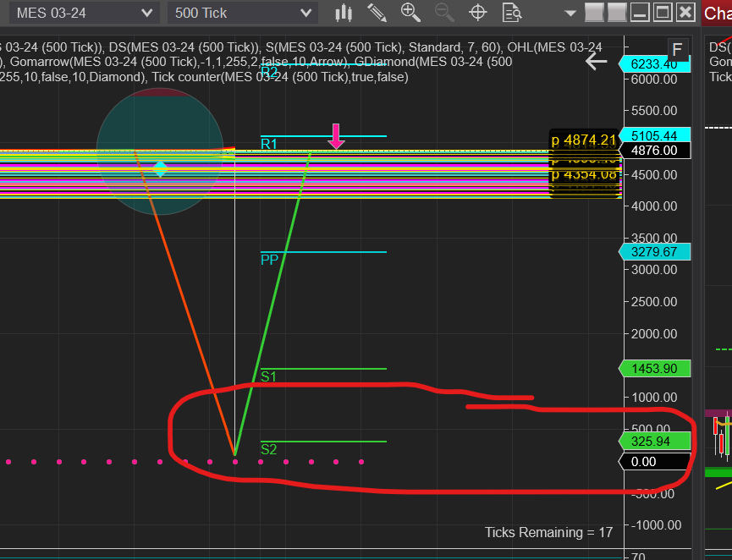Maximize the chart window
Viewport: 732px width, 560px height.
(x=662, y=12)
